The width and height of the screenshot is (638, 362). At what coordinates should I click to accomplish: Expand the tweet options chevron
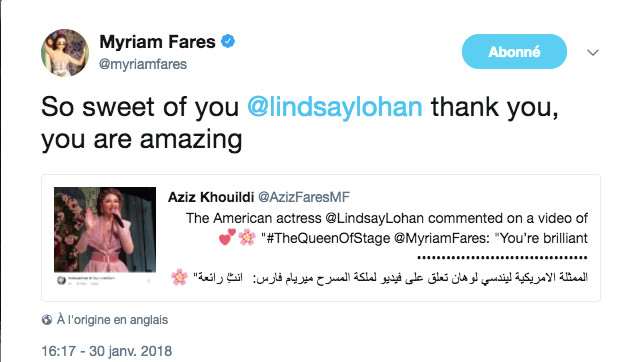(593, 52)
